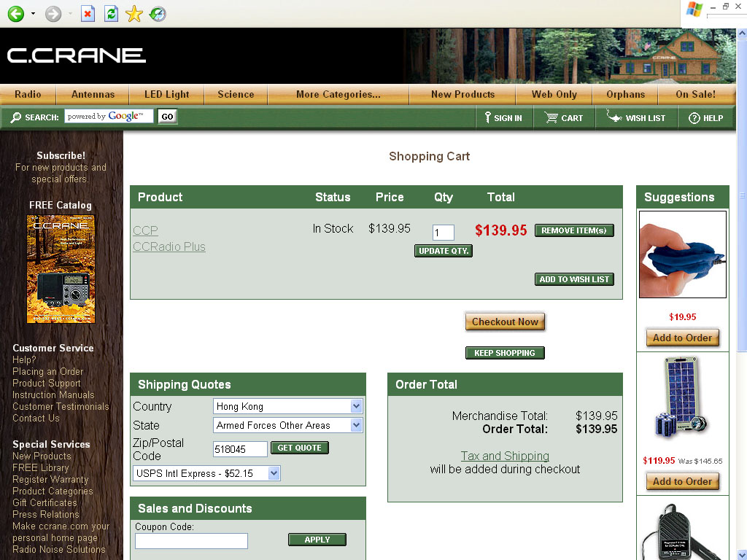Open the Wish List lamp icon
Screen dimensions: 747x560
pos(614,117)
